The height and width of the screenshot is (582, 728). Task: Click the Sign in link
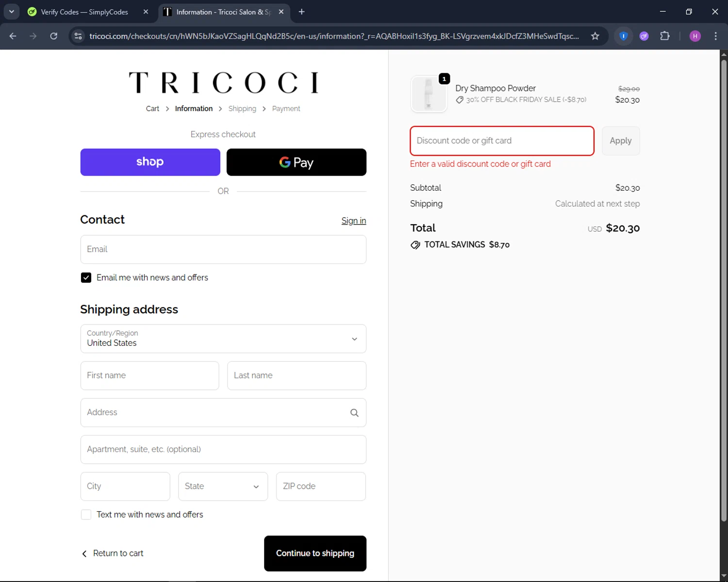pyautogui.click(x=354, y=221)
